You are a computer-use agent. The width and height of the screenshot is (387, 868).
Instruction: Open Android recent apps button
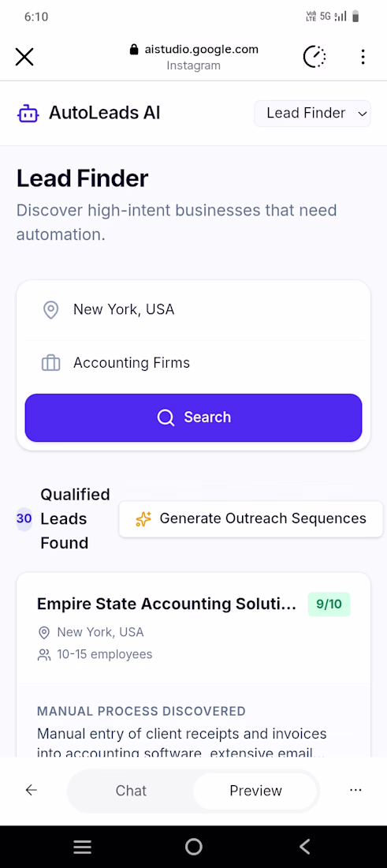pyautogui.click(x=83, y=847)
